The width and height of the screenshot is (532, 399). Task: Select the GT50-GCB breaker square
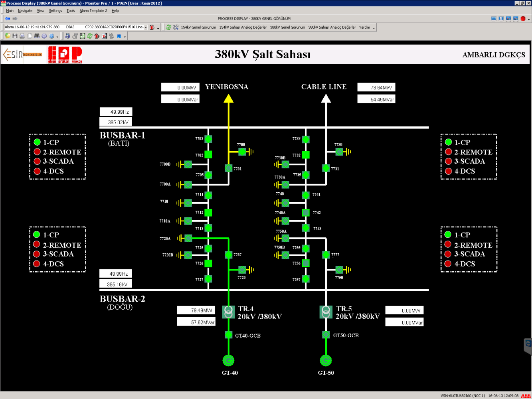(326, 335)
